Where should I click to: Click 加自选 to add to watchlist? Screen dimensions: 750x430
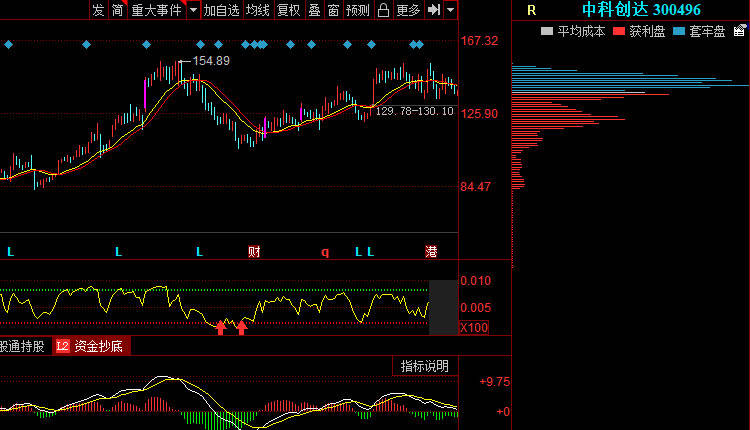(221, 10)
